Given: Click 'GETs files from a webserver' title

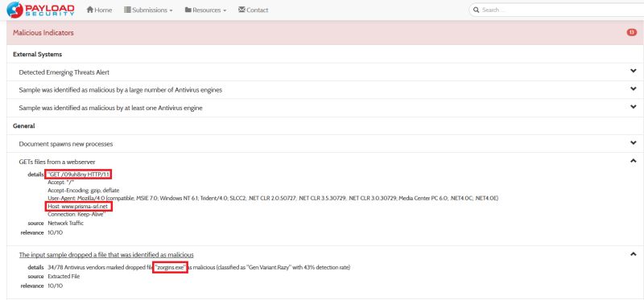Looking at the screenshot, I should coord(57,162).
